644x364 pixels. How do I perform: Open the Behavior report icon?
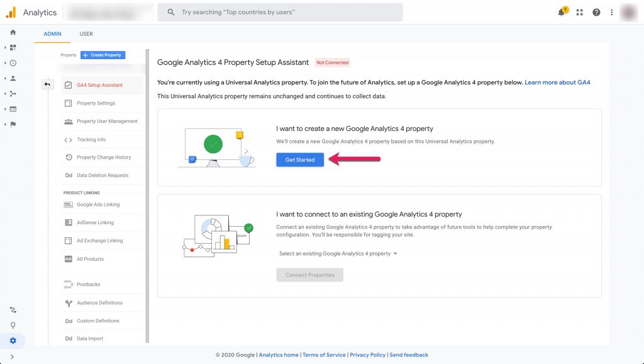click(x=13, y=109)
